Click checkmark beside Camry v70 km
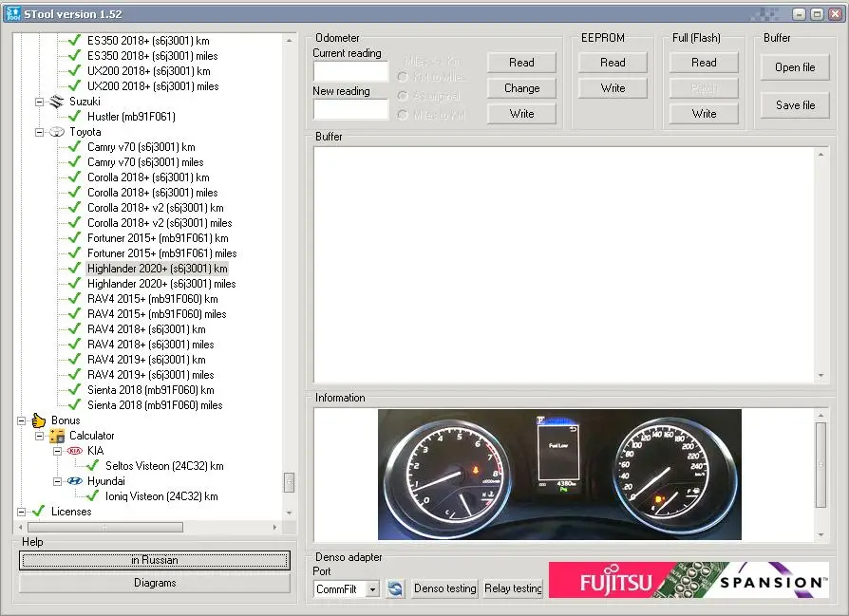 coord(75,146)
